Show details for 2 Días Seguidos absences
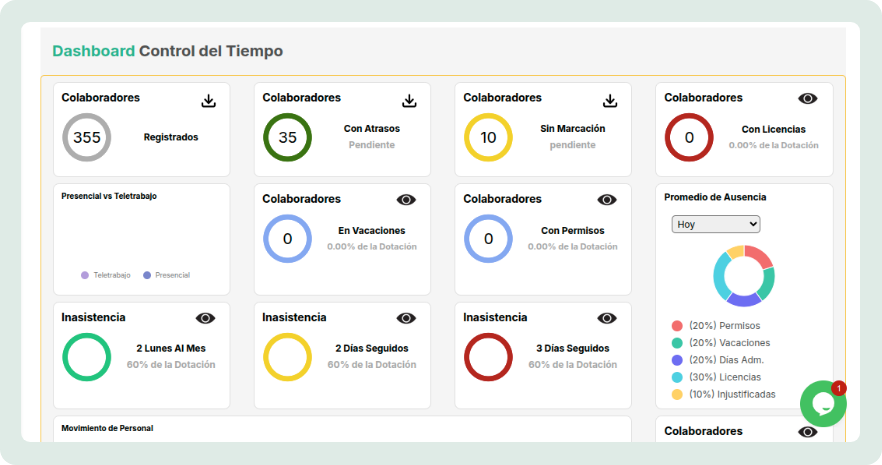Image resolution: width=882 pixels, height=465 pixels. click(406, 318)
